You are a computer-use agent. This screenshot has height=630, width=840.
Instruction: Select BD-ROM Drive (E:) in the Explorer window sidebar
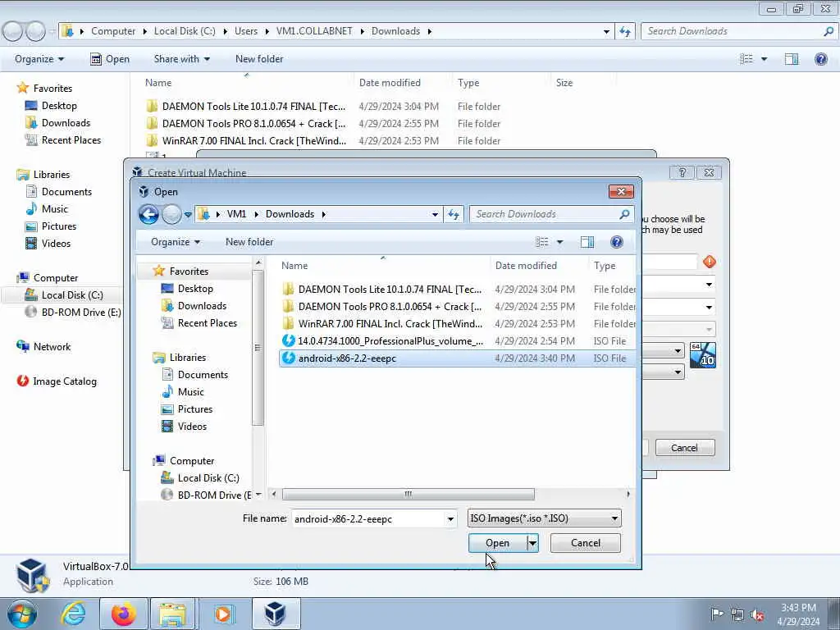click(73, 313)
